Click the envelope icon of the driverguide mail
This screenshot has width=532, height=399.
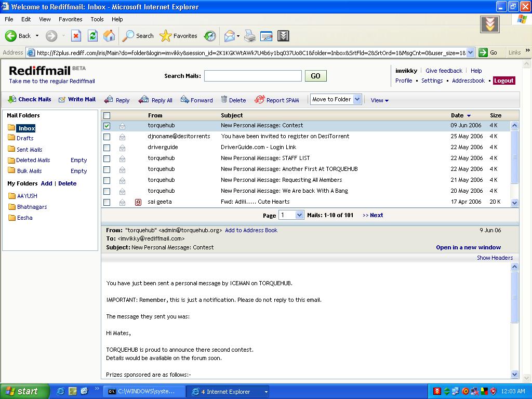122,148
